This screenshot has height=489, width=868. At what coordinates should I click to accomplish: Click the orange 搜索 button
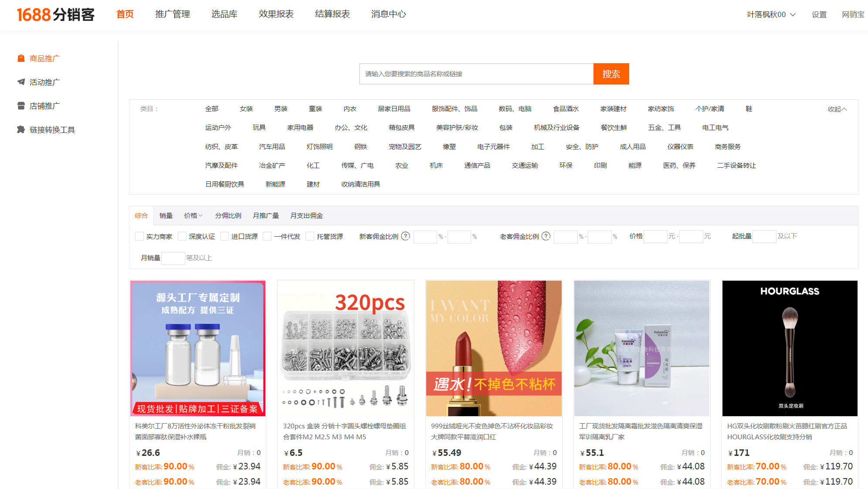tap(611, 74)
